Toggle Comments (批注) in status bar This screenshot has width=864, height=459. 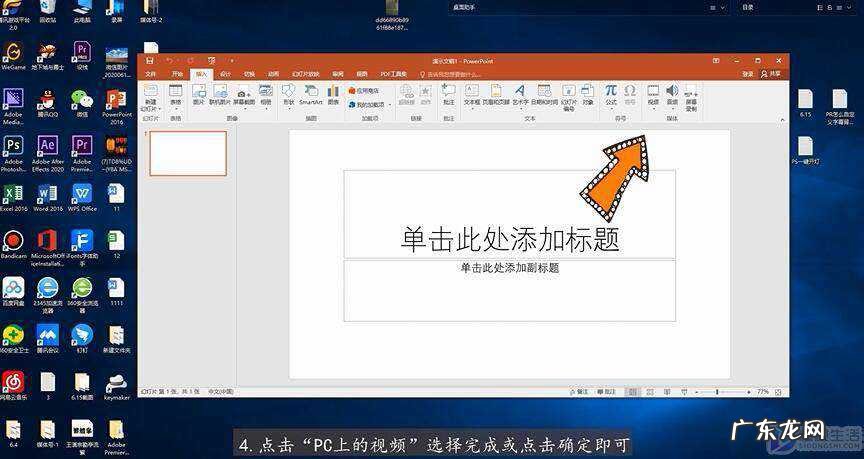coord(606,392)
